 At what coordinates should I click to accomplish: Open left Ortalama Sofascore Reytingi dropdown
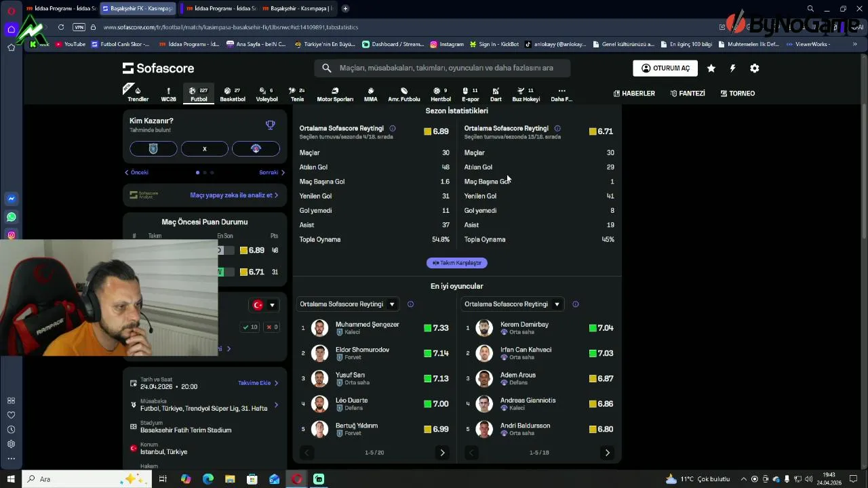click(x=348, y=304)
